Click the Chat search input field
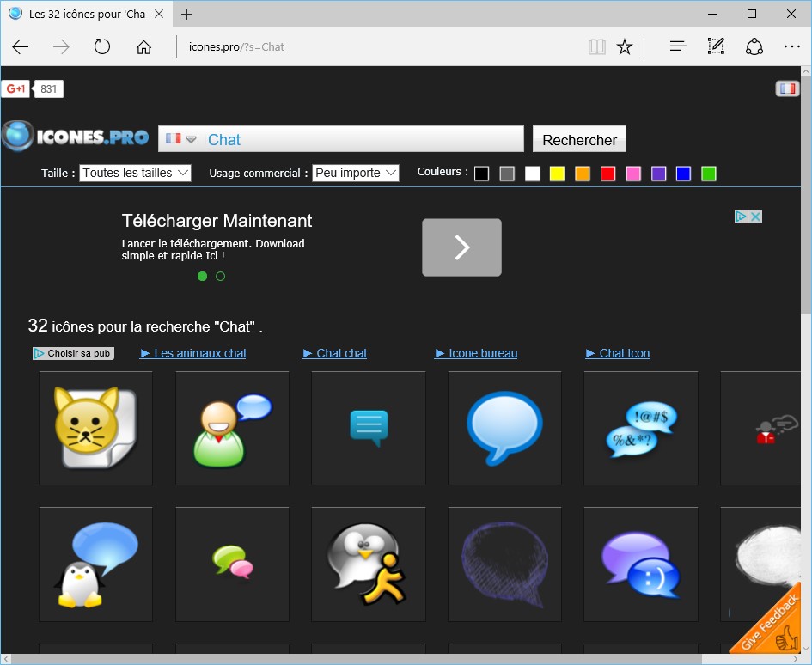This screenshot has height=665, width=812. pos(361,139)
